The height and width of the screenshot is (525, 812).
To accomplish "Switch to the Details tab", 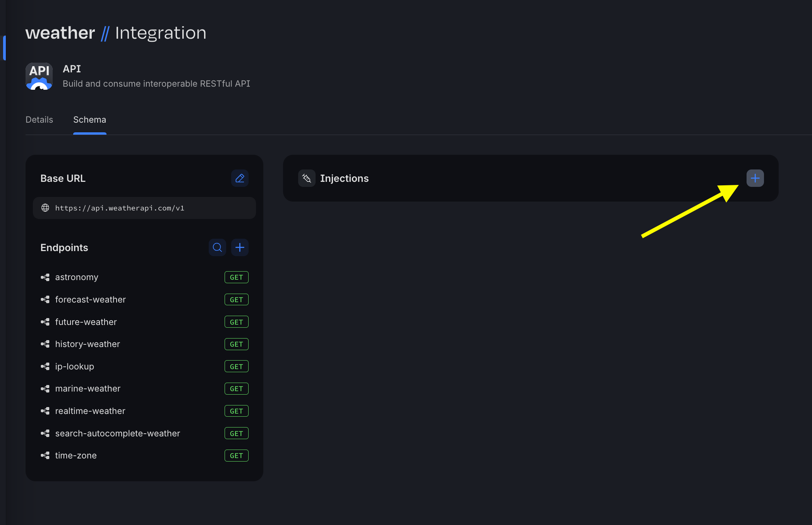I will point(39,120).
